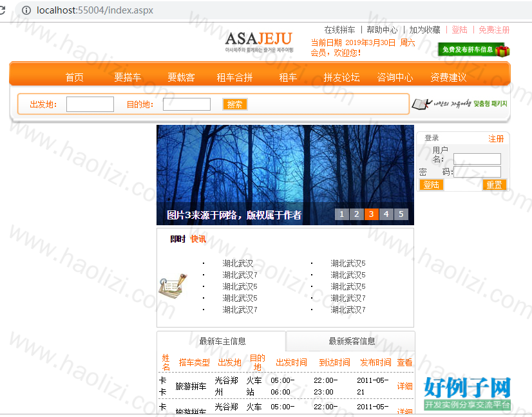Screen dimensions: 532x417
Task: Click the browser reload icon
Action: tap(2, 10)
